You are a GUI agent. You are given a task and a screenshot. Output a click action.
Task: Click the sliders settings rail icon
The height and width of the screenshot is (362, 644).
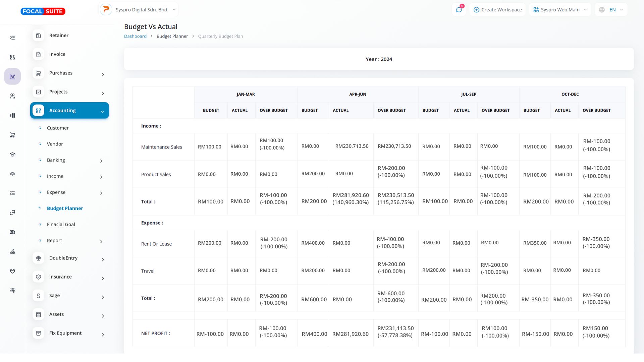pos(12,291)
